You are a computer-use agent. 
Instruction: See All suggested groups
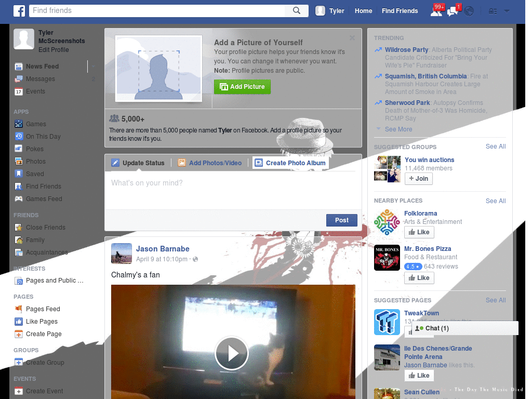[x=495, y=146]
